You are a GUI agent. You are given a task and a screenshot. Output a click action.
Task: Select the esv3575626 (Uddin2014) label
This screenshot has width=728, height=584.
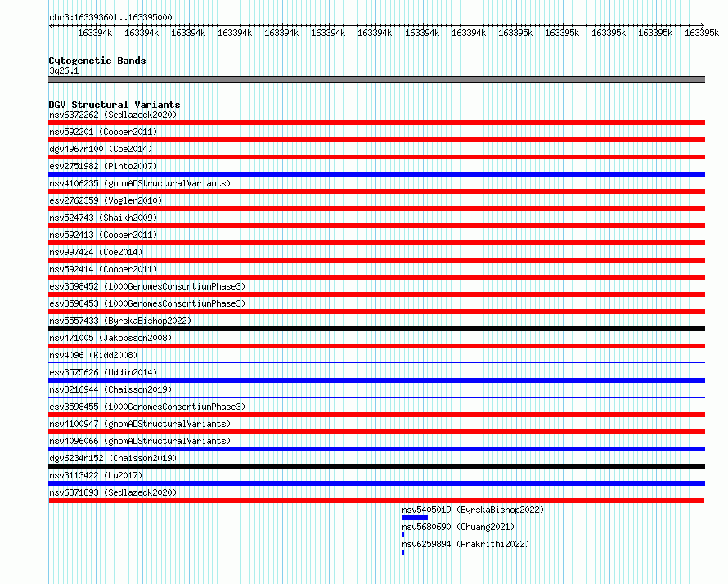coord(103,372)
